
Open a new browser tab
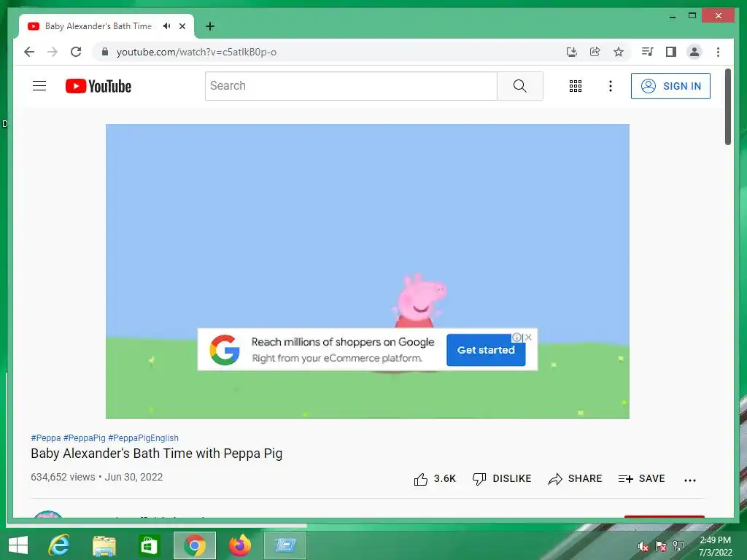(x=210, y=26)
